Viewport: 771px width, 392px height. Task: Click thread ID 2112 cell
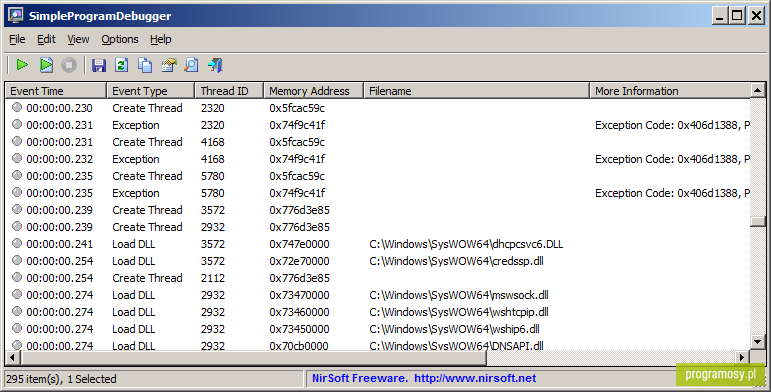coord(212,278)
